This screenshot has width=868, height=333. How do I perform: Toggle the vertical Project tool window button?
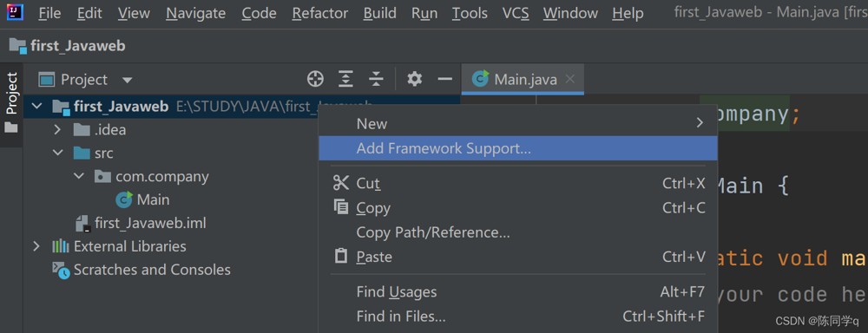(x=11, y=103)
